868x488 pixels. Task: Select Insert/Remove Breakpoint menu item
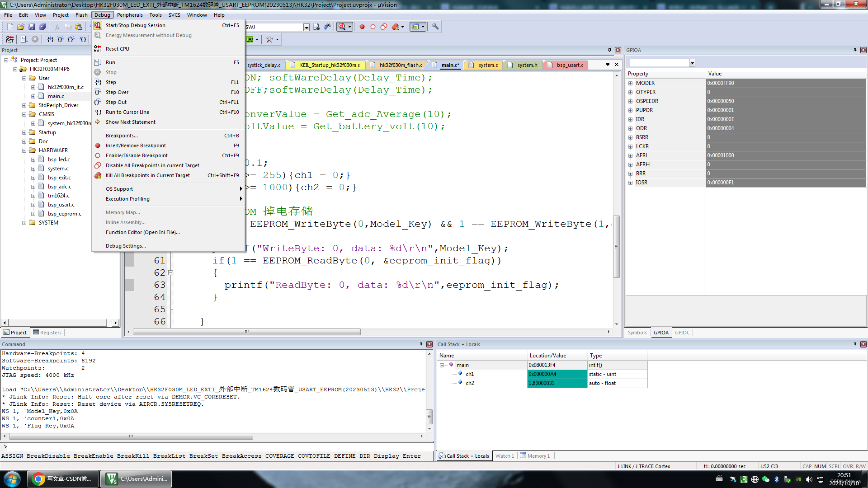point(135,145)
